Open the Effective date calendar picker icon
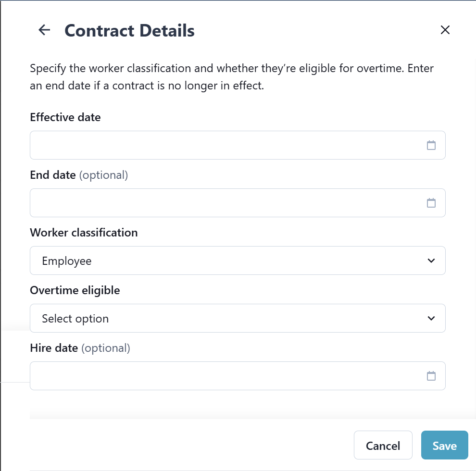Image resolution: width=476 pixels, height=471 pixels. (x=431, y=145)
